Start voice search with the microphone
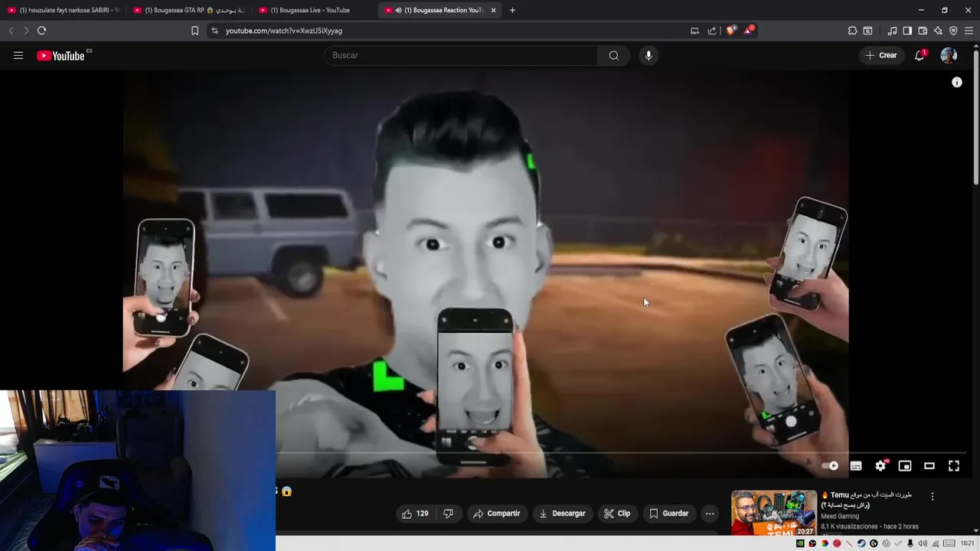Screen dimensions: 980x551 coord(648,55)
